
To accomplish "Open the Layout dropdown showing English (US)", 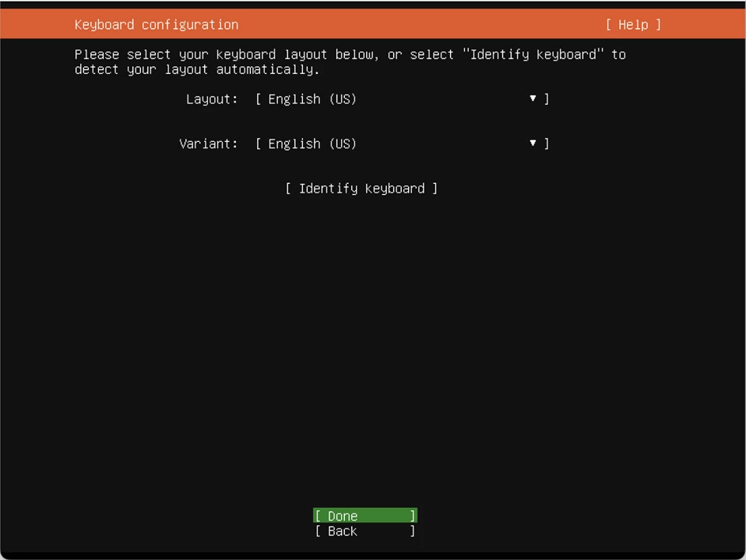I will coord(402,99).
